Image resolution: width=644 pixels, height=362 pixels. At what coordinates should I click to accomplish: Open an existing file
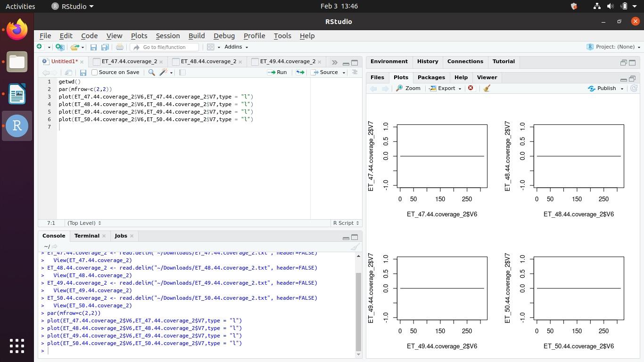click(x=75, y=47)
